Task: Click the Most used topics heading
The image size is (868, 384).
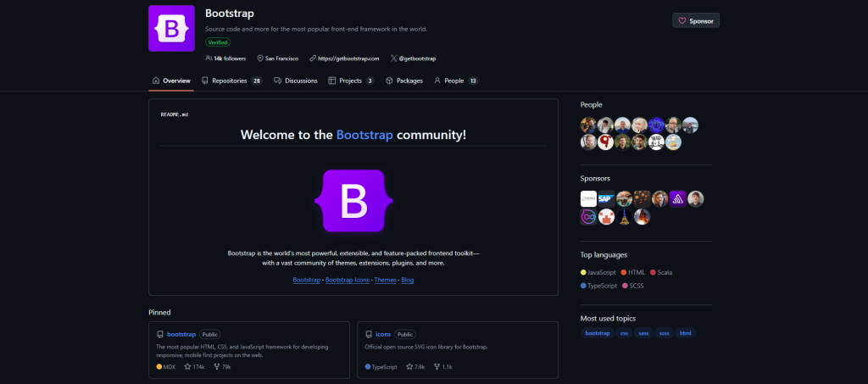Action: 608,318
